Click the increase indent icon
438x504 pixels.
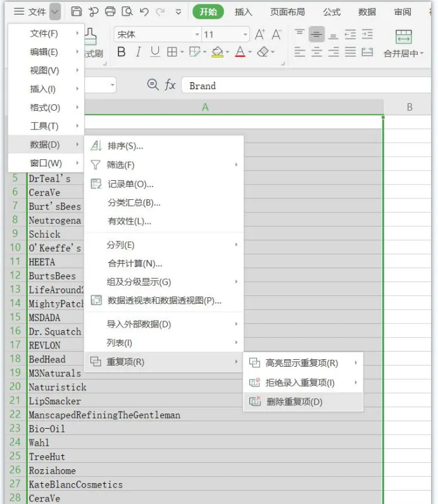[367, 34]
